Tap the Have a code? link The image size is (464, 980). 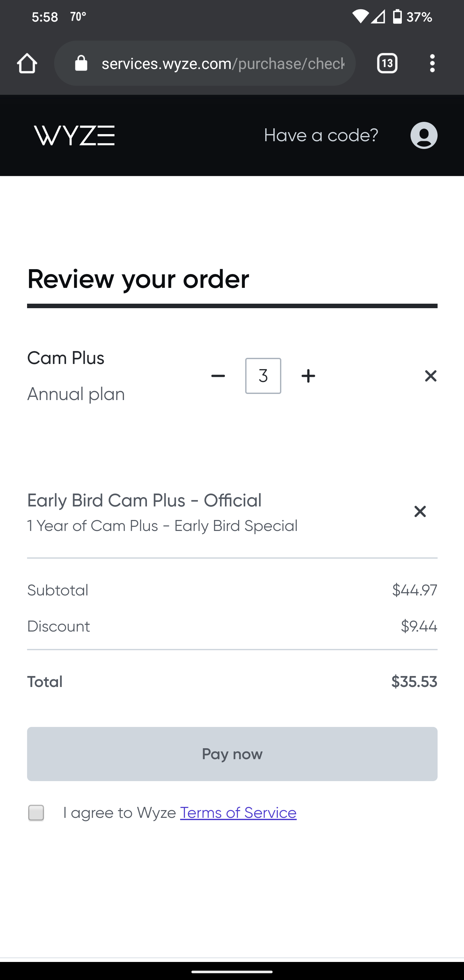[321, 135]
